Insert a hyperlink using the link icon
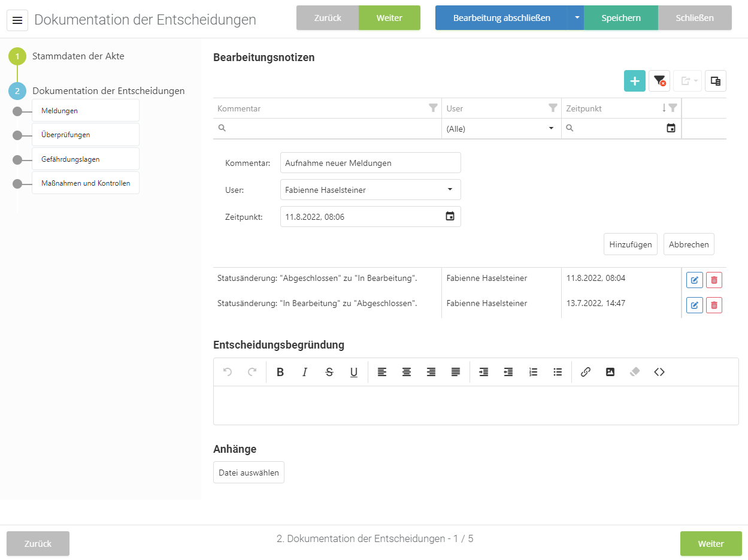 (x=585, y=372)
